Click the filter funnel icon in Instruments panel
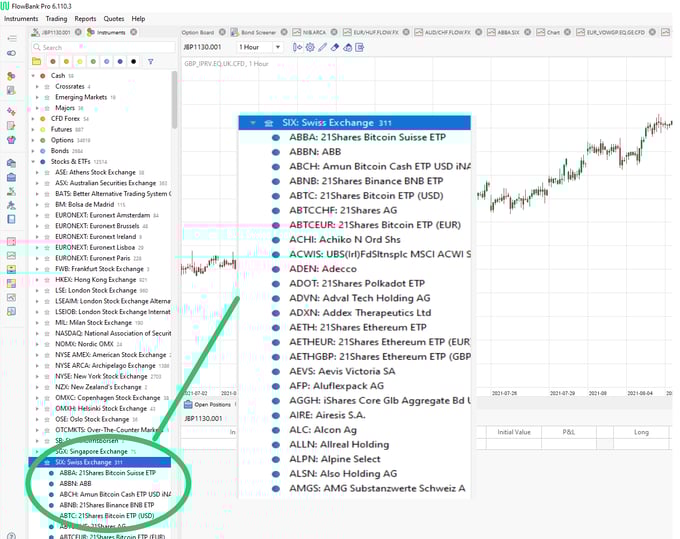680x539 pixels. click(151, 61)
